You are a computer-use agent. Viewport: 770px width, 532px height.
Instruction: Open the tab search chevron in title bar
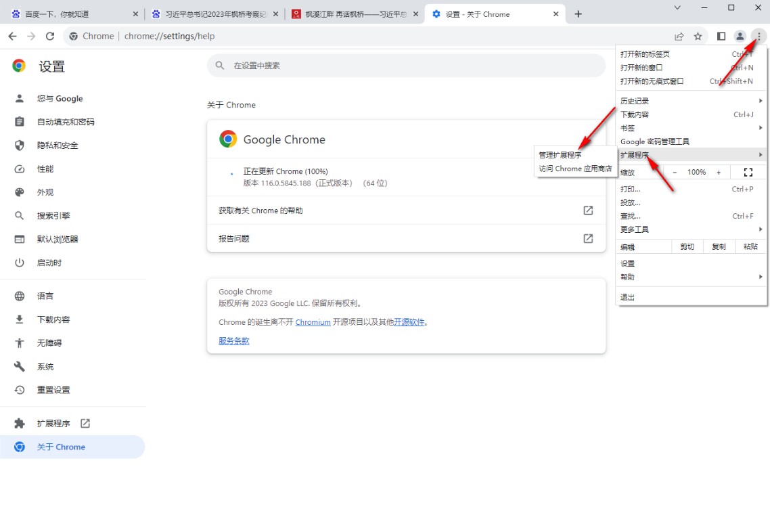tap(677, 7)
